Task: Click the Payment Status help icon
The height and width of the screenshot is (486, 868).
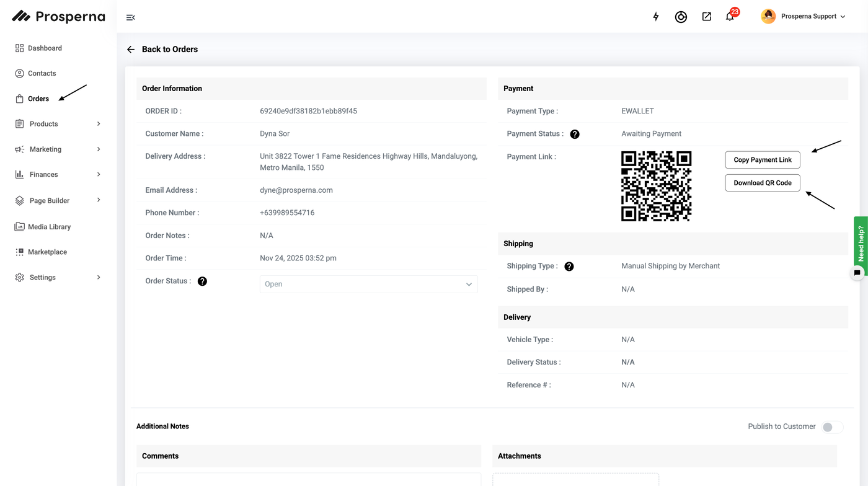Action: click(x=575, y=134)
